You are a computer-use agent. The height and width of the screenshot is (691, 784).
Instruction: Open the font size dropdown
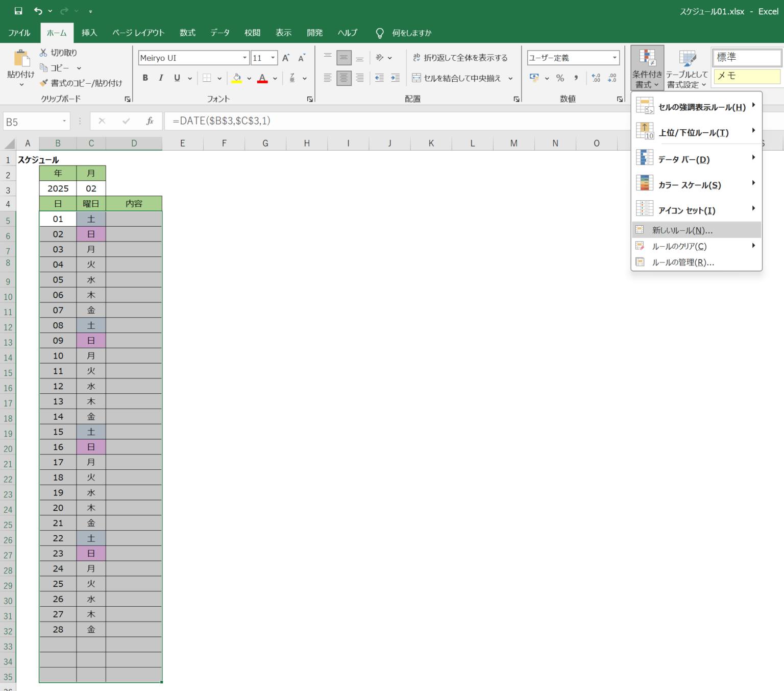click(272, 57)
